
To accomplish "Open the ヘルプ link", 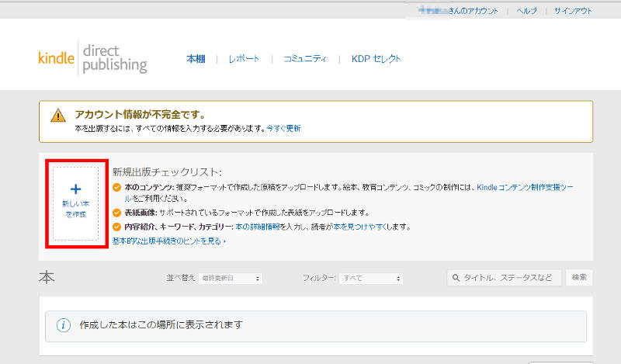I will tap(526, 11).
